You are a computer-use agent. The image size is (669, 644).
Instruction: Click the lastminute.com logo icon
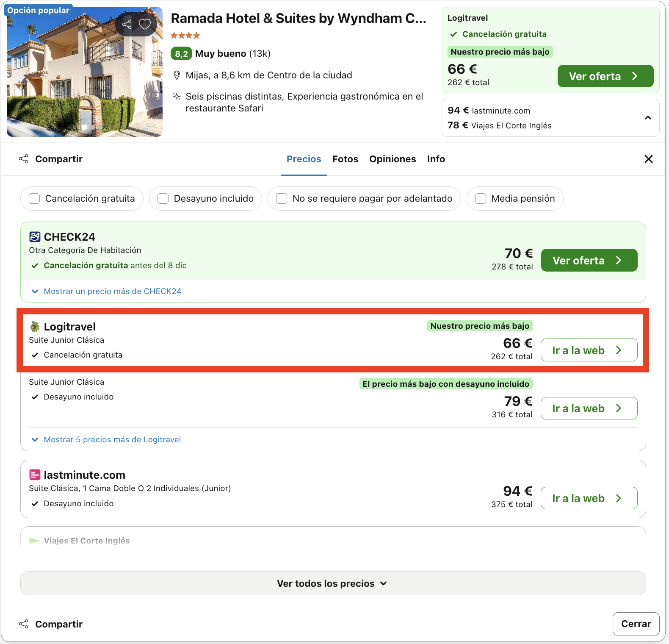(35, 475)
